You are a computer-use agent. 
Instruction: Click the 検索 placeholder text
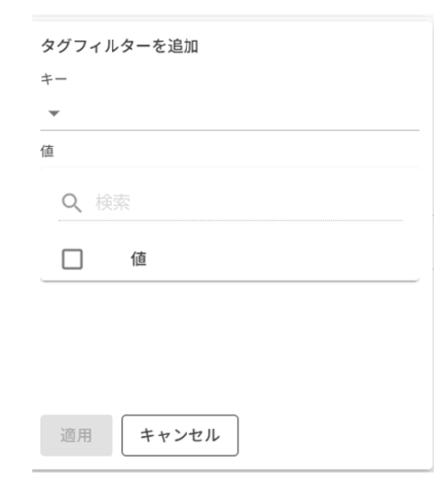112,202
